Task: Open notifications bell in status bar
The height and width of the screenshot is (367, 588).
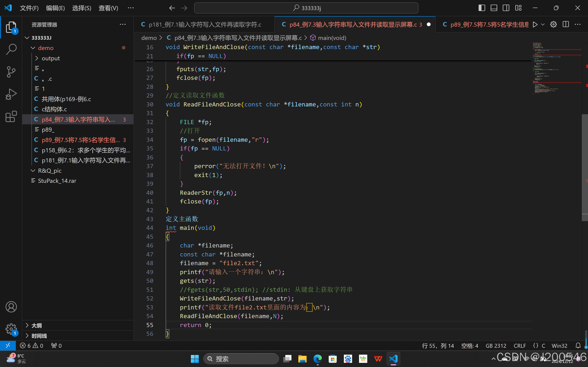Action: pos(578,345)
